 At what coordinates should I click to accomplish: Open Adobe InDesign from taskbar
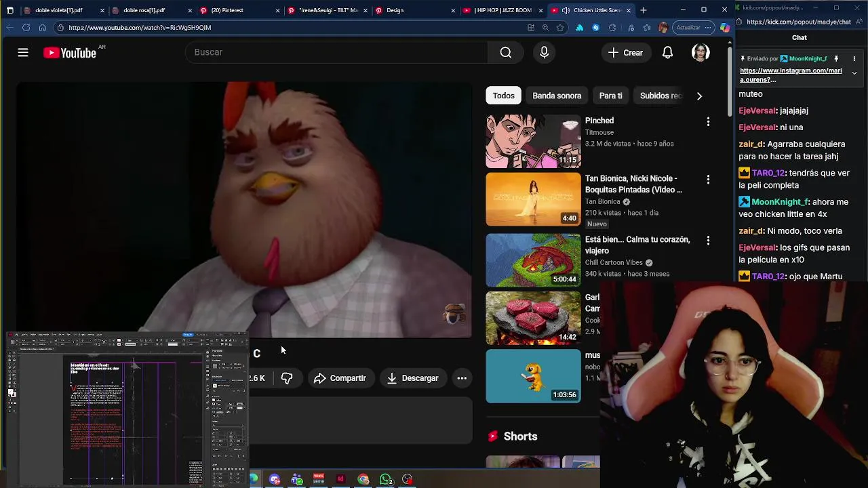(x=341, y=479)
